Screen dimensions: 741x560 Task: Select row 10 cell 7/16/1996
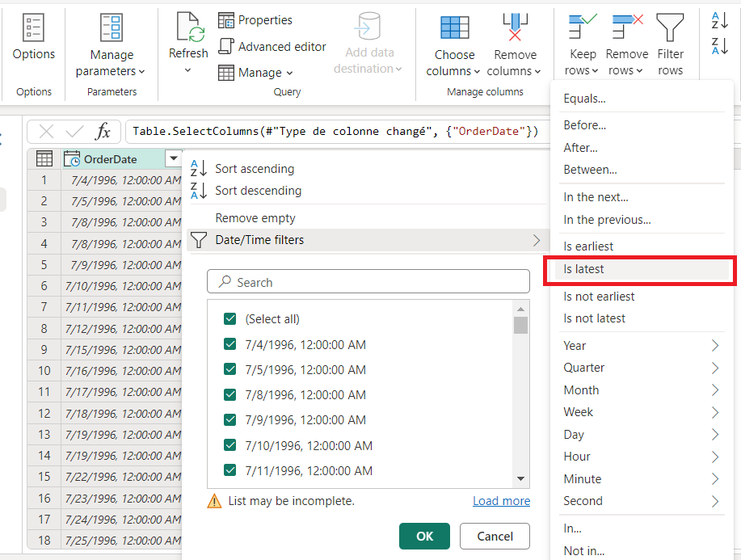tap(122, 370)
